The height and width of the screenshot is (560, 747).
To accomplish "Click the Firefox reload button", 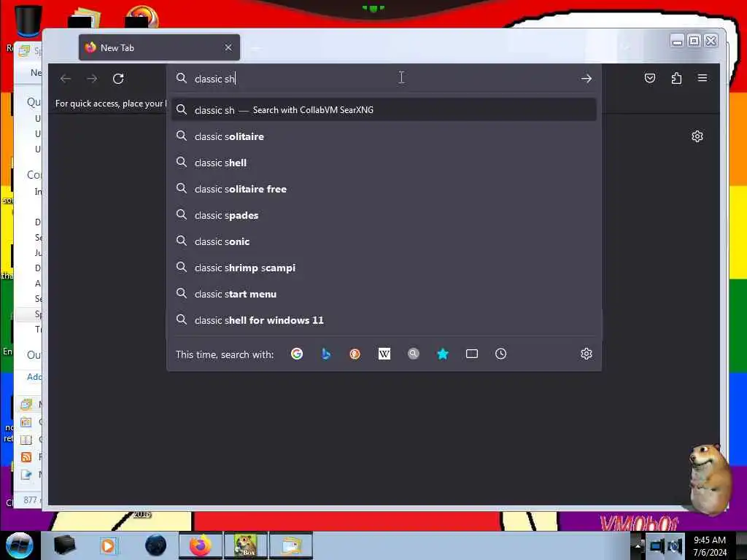I will pyautogui.click(x=118, y=79).
